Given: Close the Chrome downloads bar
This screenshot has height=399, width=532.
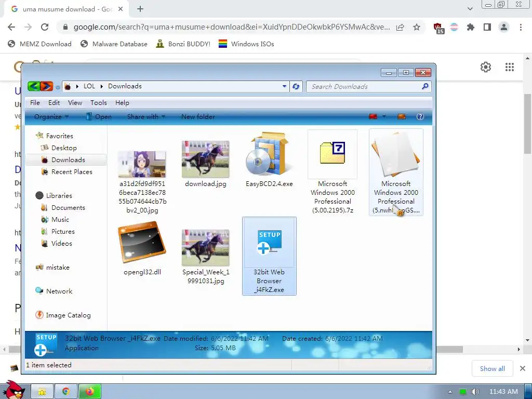Looking at the screenshot, I should tap(523, 368).
